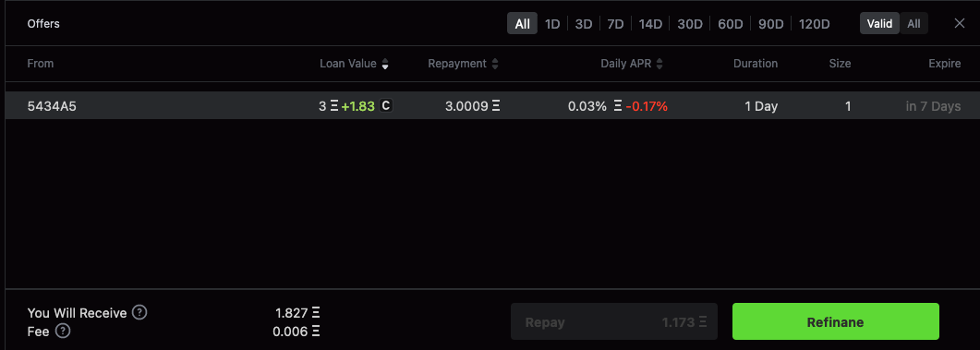Filter offers by 30D duration
This screenshot has width=980, height=350.
coord(690,24)
